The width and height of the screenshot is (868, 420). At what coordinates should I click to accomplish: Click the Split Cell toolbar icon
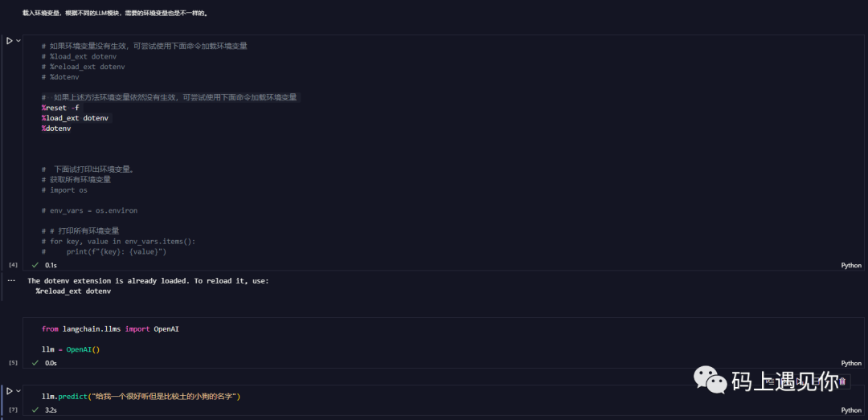(x=817, y=381)
